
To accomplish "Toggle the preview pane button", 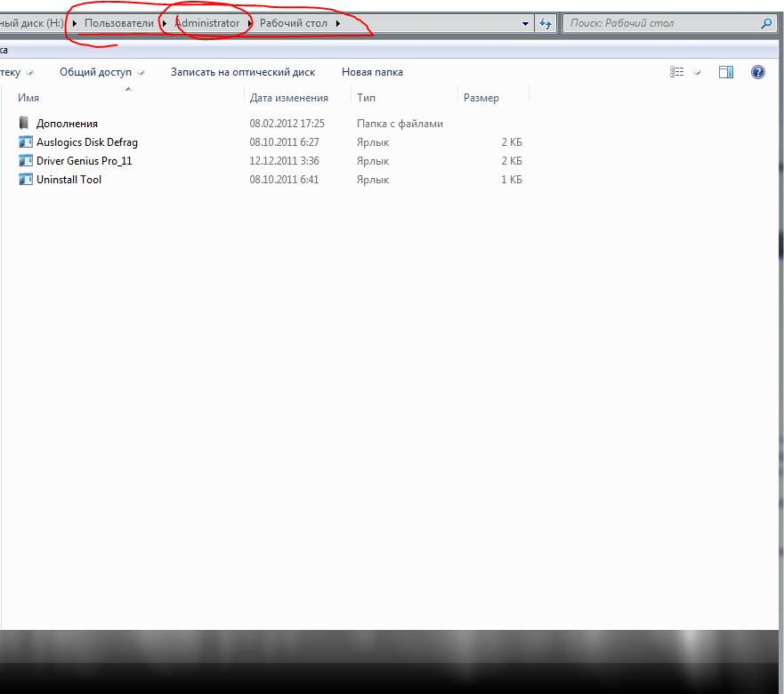I will [x=726, y=72].
